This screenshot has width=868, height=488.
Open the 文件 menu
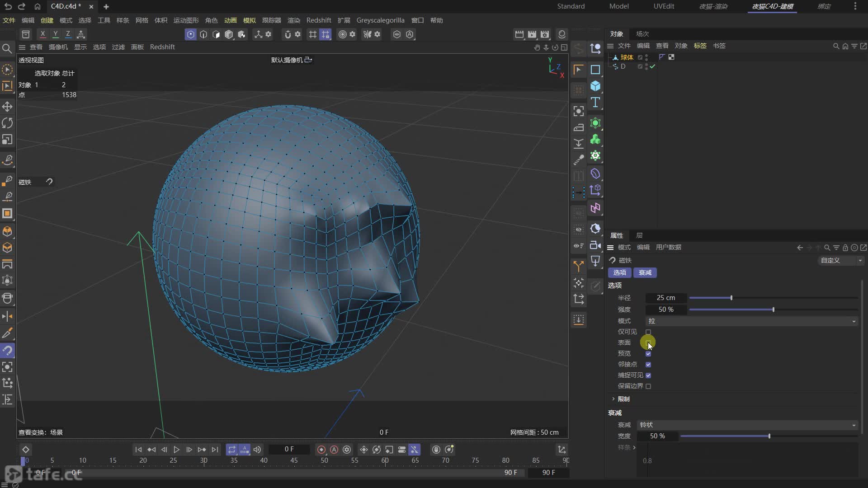[x=9, y=20]
